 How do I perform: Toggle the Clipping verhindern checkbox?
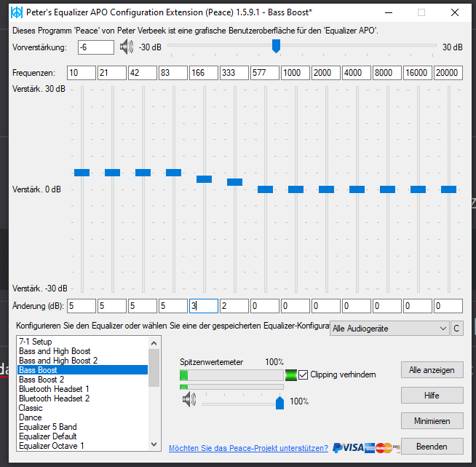(303, 375)
